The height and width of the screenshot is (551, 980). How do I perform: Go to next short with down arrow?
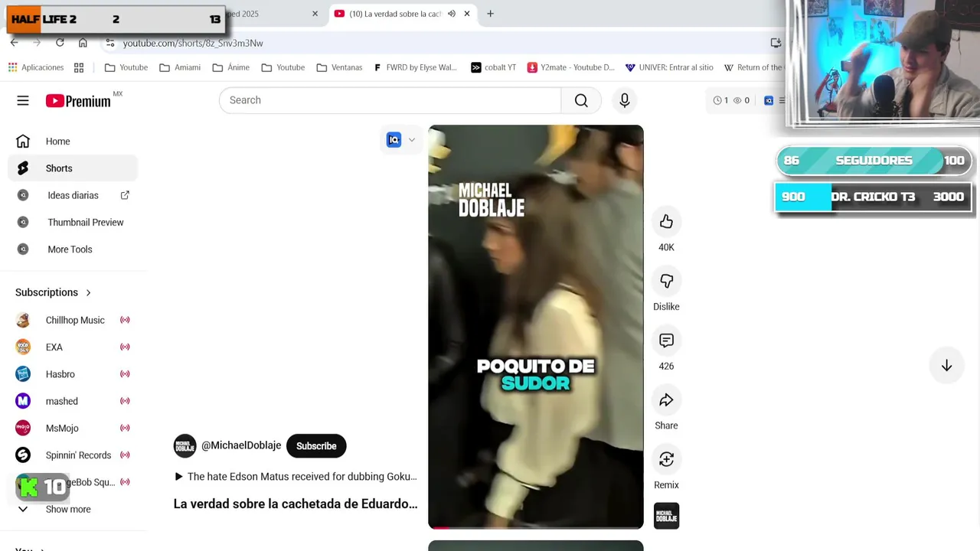pyautogui.click(x=946, y=366)
